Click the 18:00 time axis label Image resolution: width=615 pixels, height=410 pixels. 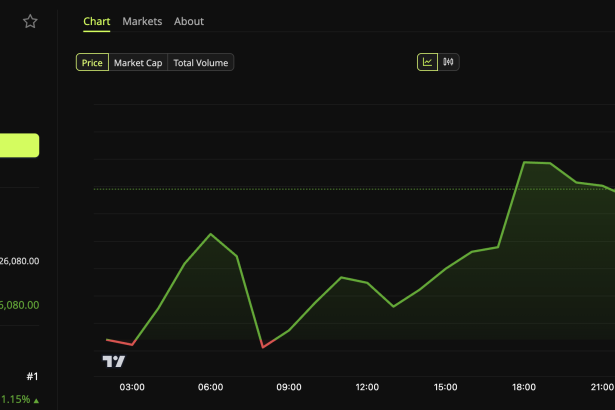(524, 387)
